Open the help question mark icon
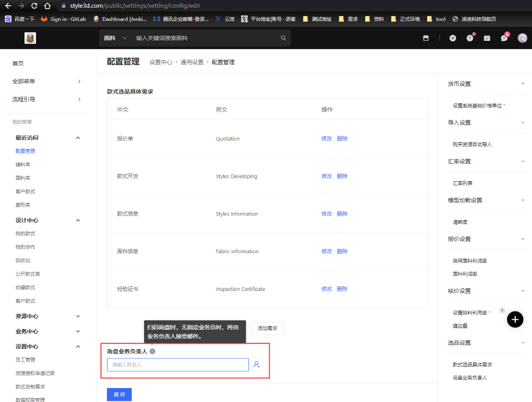The image size is (532, 402). [470, 38]
